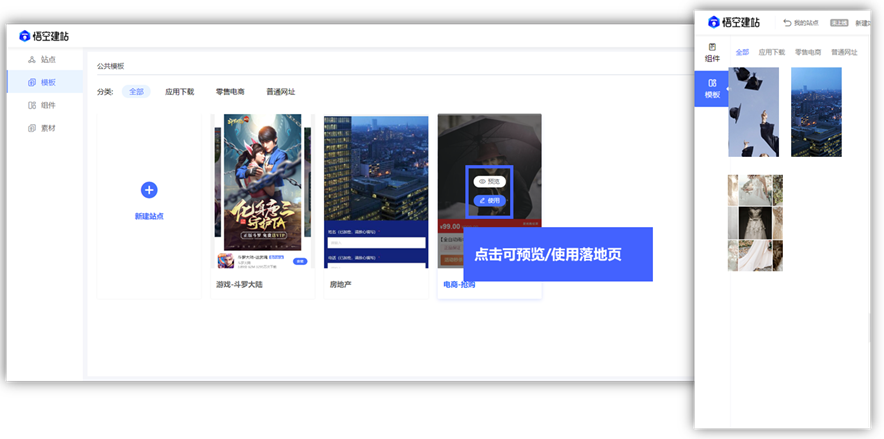Click the 悟空建站 logo in left window
Image resolution: width=884 pixels, height=439 pixels.
coord(43,36)
